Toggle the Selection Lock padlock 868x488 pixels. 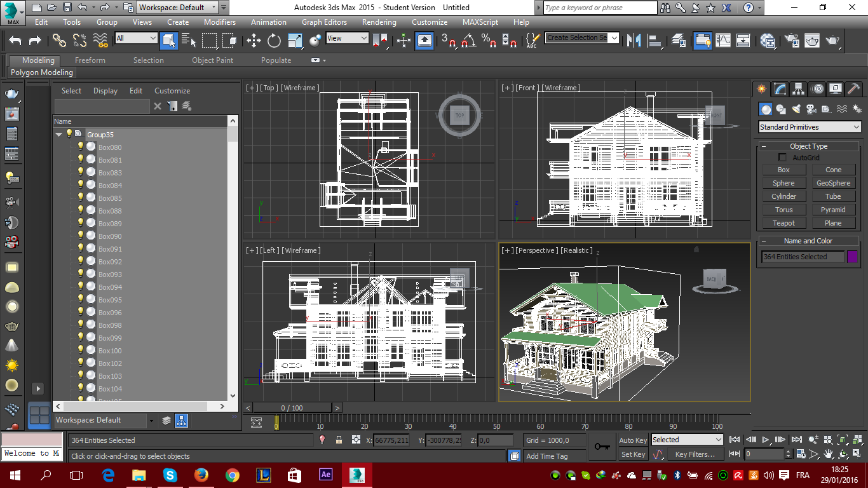point(339,440)
